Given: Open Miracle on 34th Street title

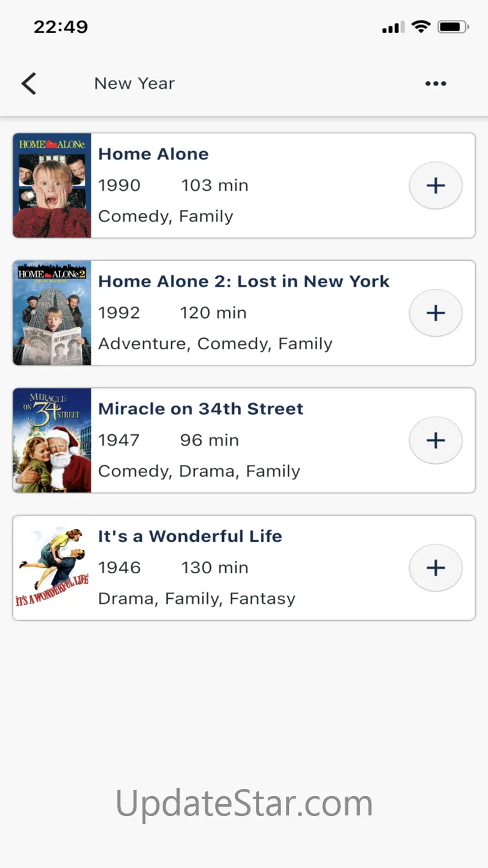Looking at the screenshot, I should pos(201,409).
